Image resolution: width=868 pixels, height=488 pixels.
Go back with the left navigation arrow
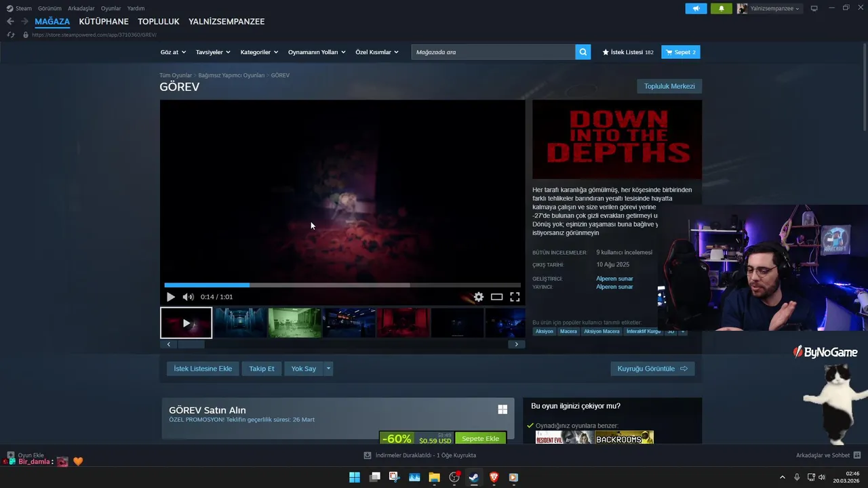pos(10,22)
